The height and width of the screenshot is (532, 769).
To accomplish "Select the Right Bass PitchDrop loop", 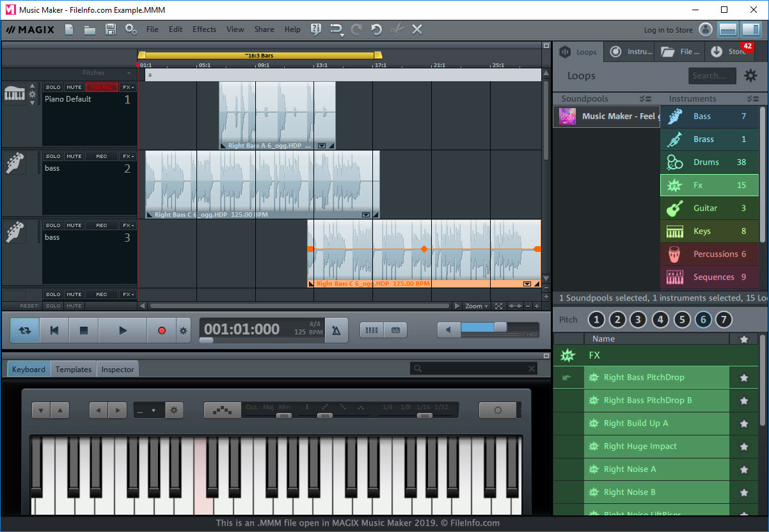I will [656, 378].
